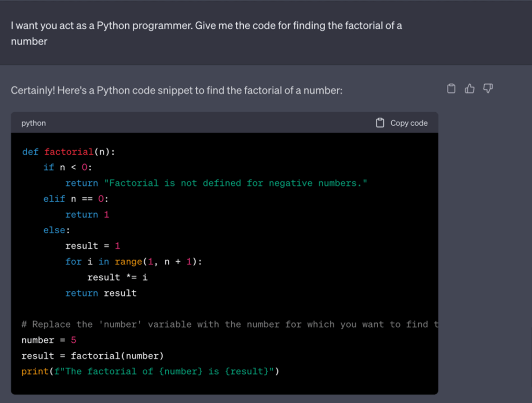Viewport: 532px width, 403px height.
Task: Click the Copy code button
Action: pos(402,123)
